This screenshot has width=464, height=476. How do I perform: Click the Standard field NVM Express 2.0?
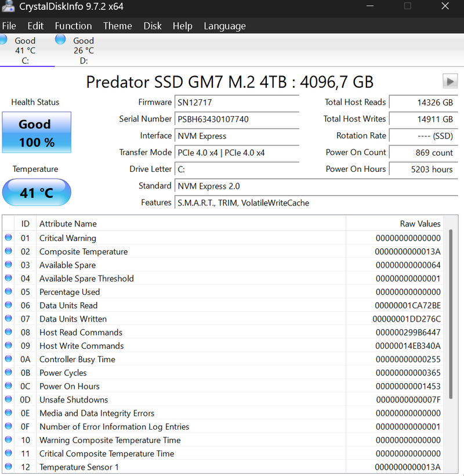[x=316, y=186]
